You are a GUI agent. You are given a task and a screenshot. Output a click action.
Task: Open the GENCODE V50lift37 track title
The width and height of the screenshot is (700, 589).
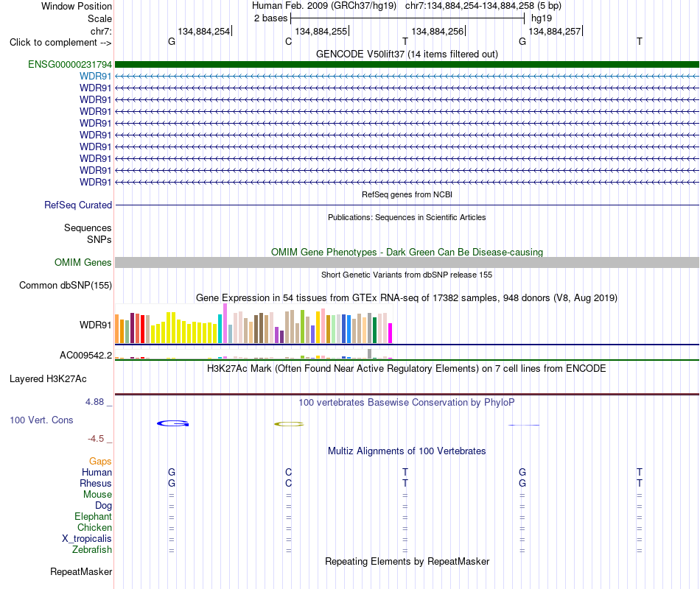point(407,54)
